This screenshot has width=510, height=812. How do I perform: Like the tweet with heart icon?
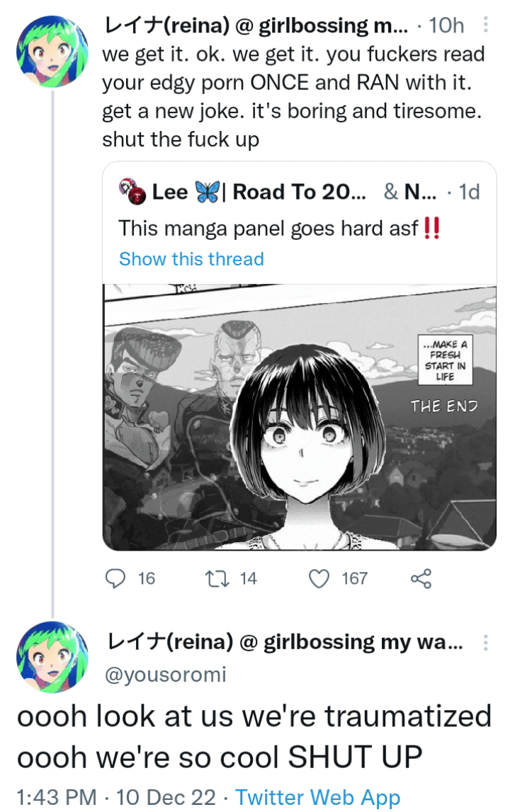coord(319,578)
